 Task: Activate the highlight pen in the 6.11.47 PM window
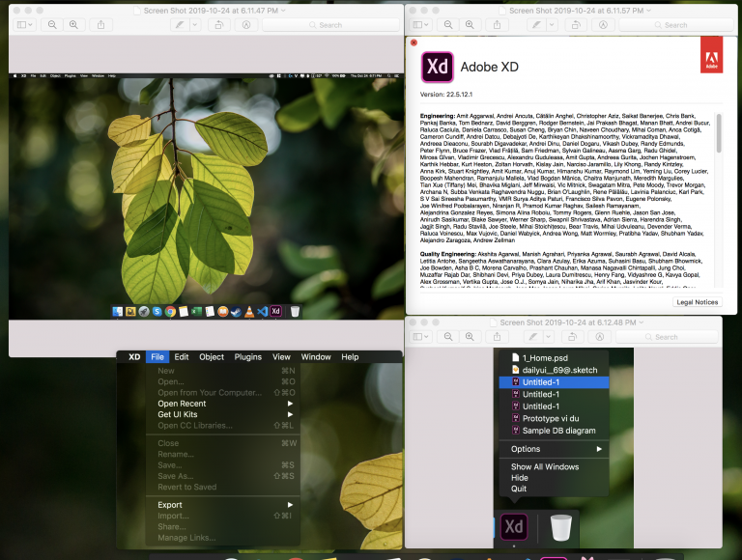point(180,24)
